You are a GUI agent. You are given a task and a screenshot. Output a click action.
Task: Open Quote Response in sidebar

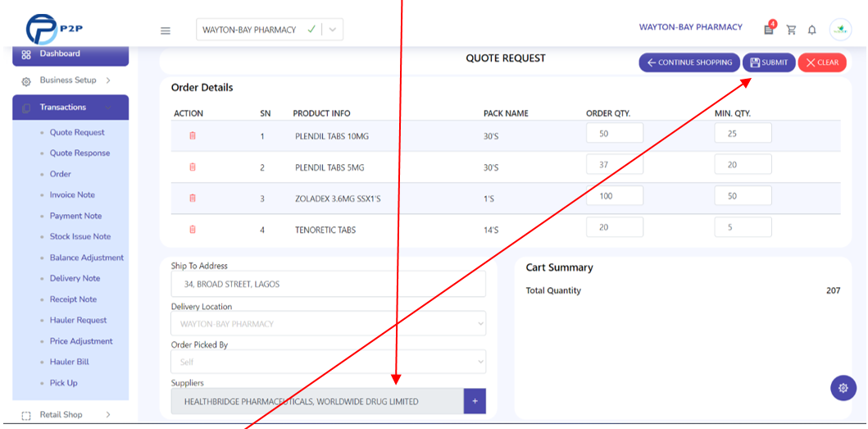tap(80, 153)
